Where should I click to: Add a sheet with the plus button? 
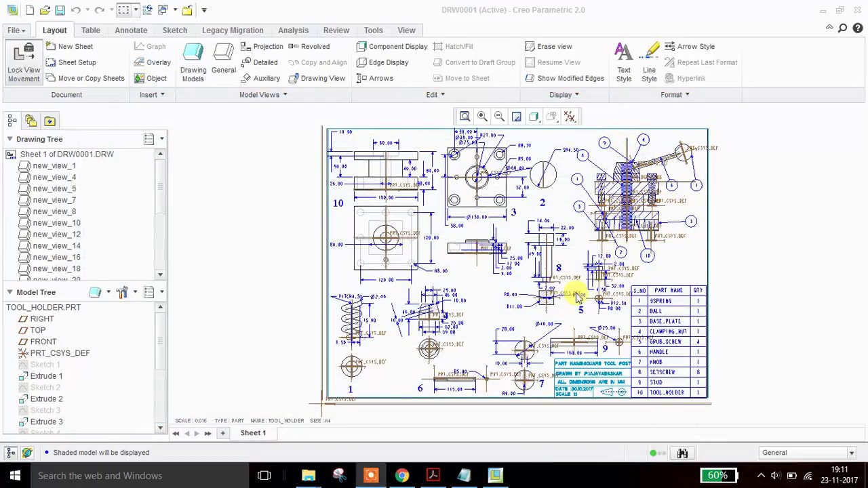point(222,433)
